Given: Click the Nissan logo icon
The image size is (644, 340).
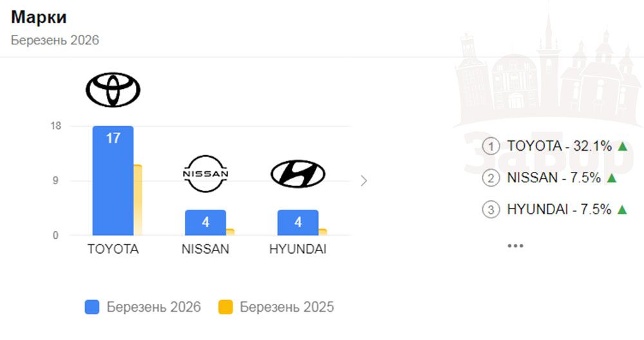Looking at the screenshot, I should (205, 173).
